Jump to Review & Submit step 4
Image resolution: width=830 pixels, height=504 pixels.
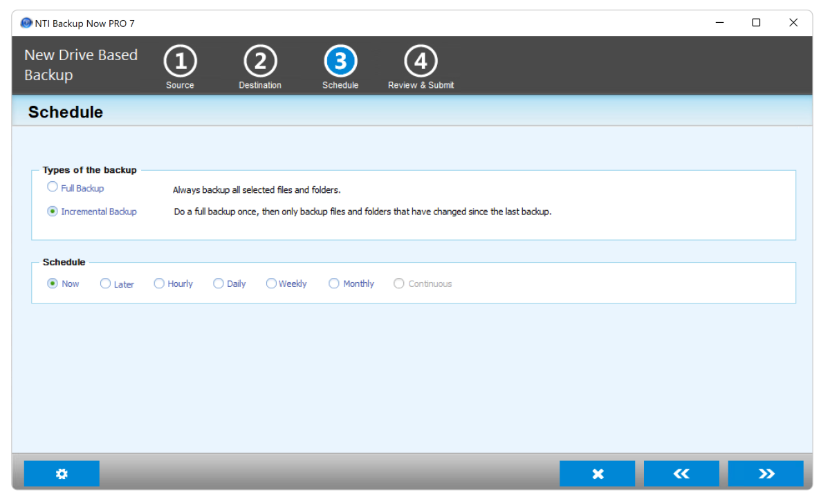pyautogui.click(x=421, y=62)
